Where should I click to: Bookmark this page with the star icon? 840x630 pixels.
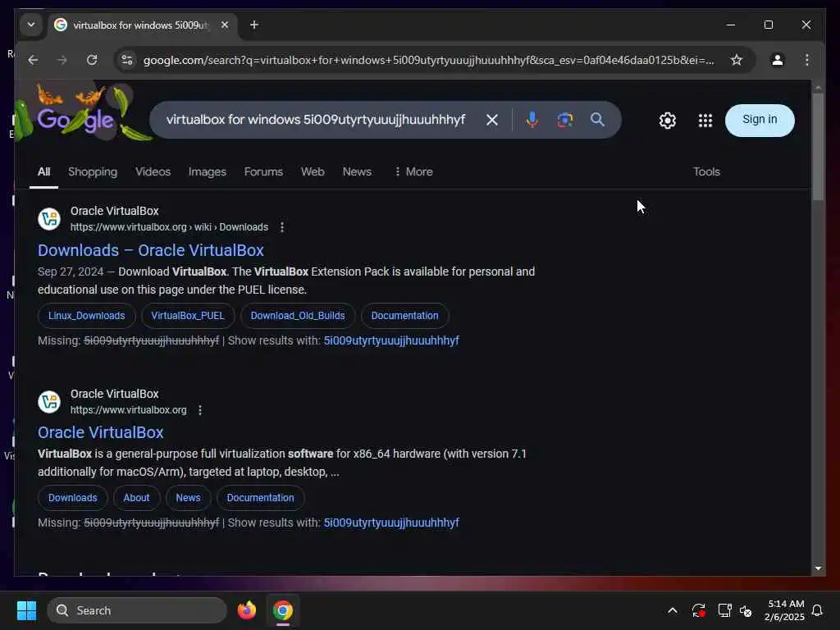pyautogui.click(x=737, y=60)
